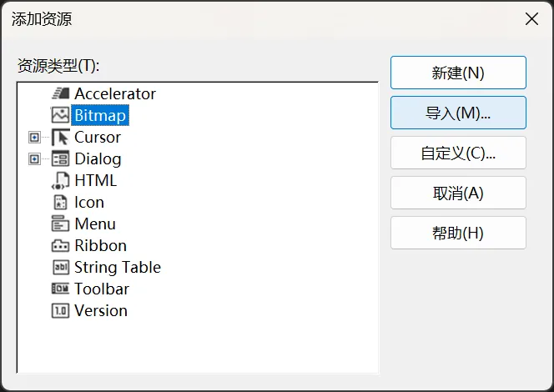The height and width of the screenshot is (392, 554).
Task: Select Version resource type
Action: coord(101,311)
